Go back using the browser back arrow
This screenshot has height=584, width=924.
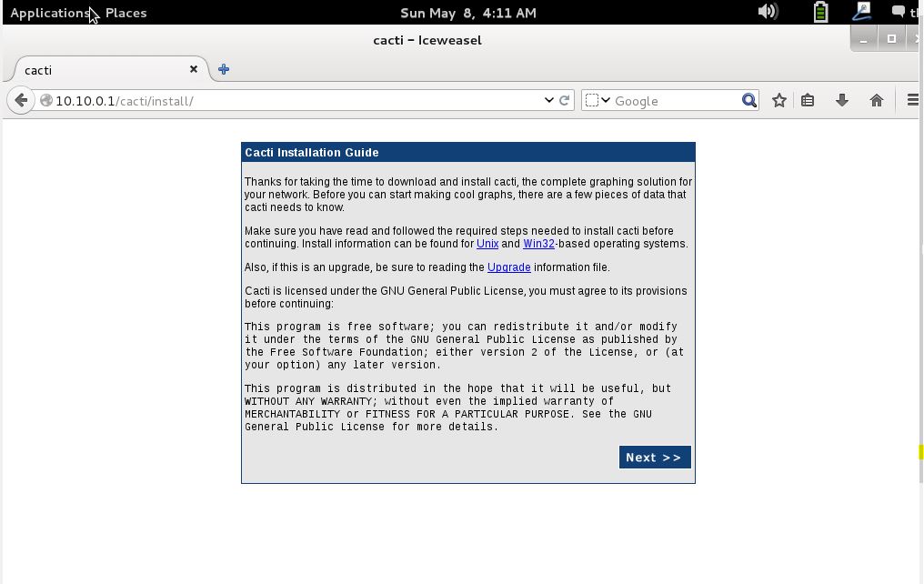point(21,100)
